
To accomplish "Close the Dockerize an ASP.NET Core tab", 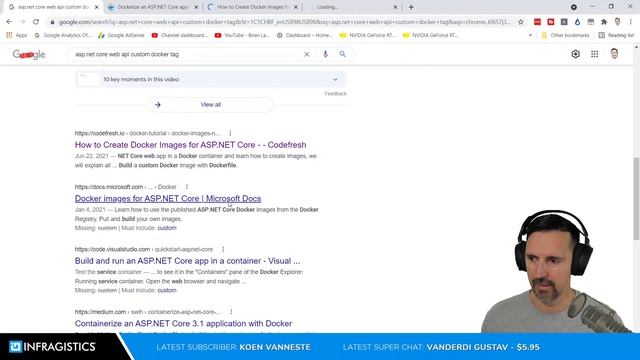I will tap(196, 7).
